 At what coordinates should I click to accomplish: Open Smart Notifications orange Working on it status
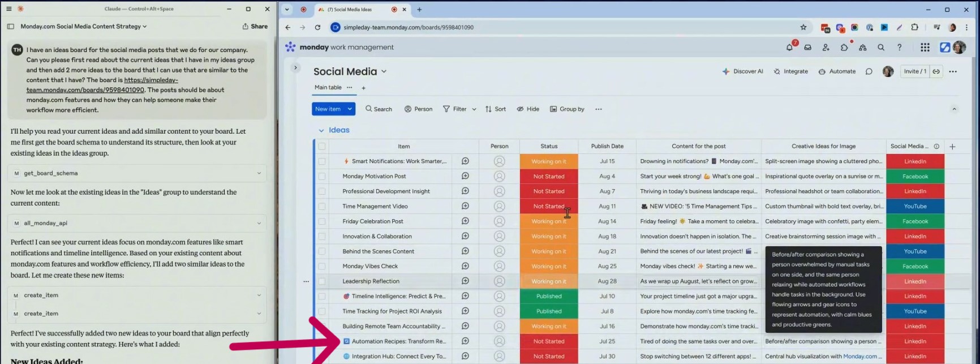(549, 161)
